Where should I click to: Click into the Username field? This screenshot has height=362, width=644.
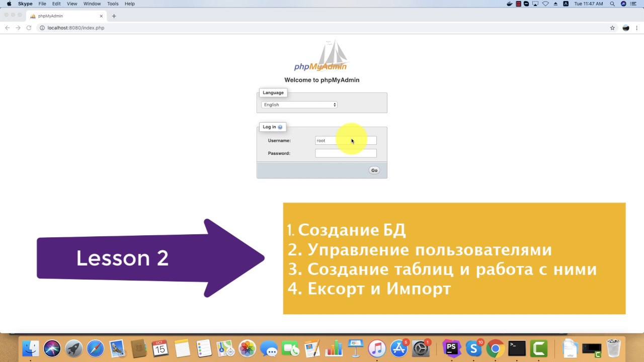click(x=346, y=141)
